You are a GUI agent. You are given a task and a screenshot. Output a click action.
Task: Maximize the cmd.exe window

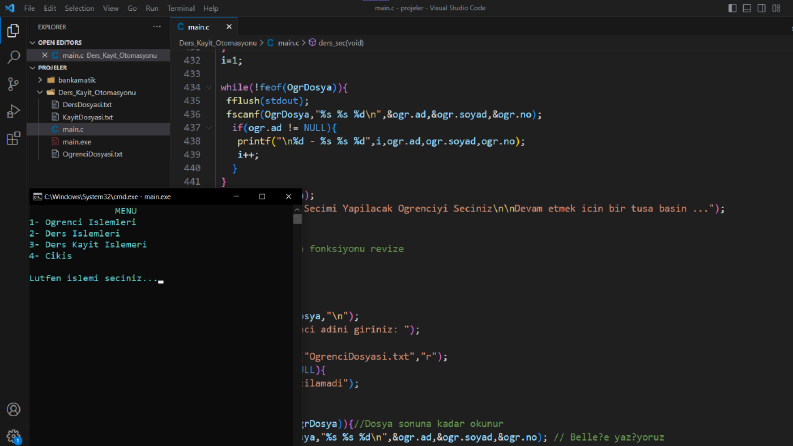tap(262, 196)
